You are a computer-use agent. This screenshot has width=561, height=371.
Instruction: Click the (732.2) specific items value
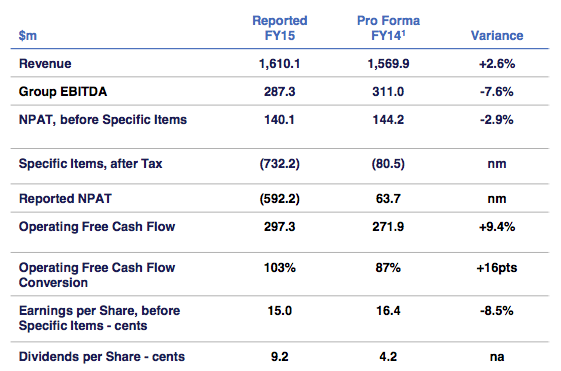pyautogui.click(x=280, y=163)
